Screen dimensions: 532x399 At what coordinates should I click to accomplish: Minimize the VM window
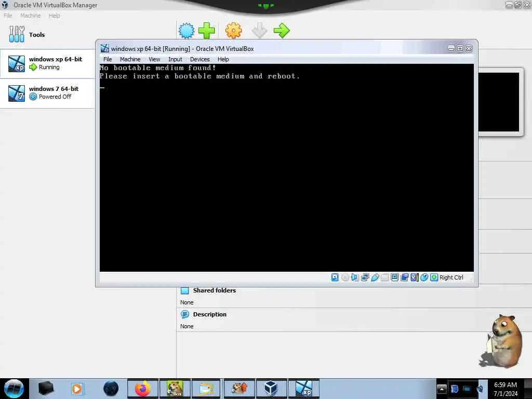[451, 48]
